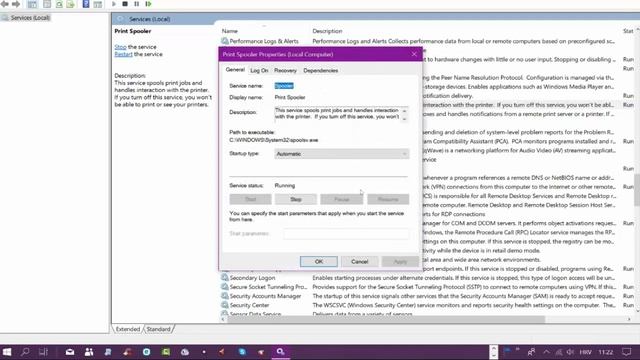Click the Pause Service toolbar icon
640x360 pixels.
coord(136,4)
